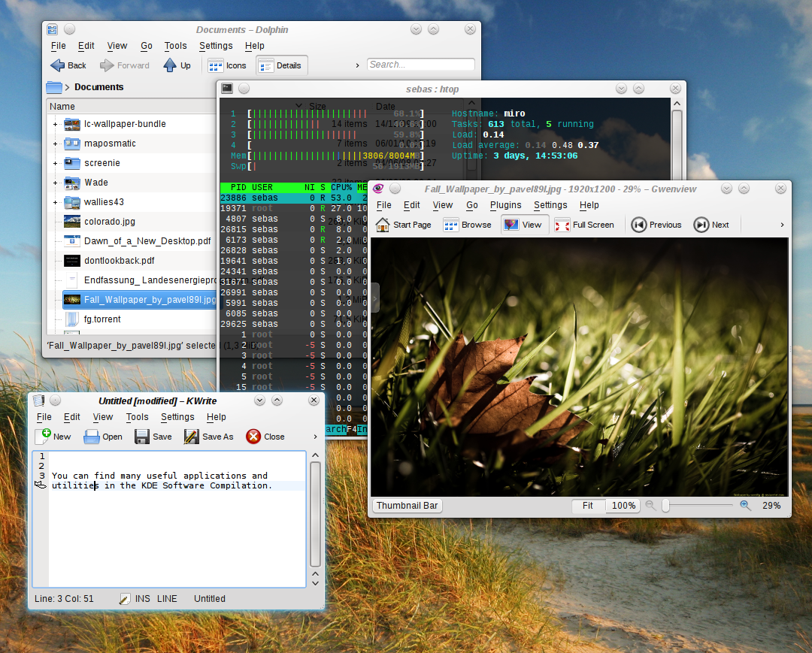Click Open in KWrite toolbar
The width and height of the screenshot is (812, 653).
click(103, 437)
